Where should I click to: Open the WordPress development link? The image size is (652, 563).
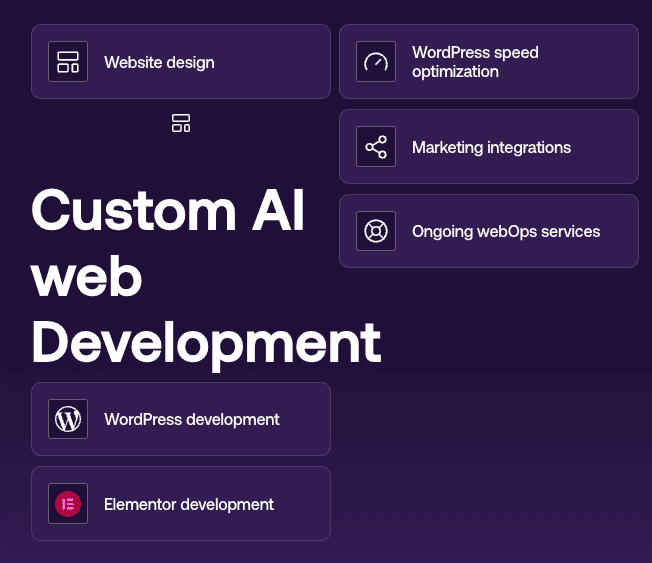[x=181, y=419]
